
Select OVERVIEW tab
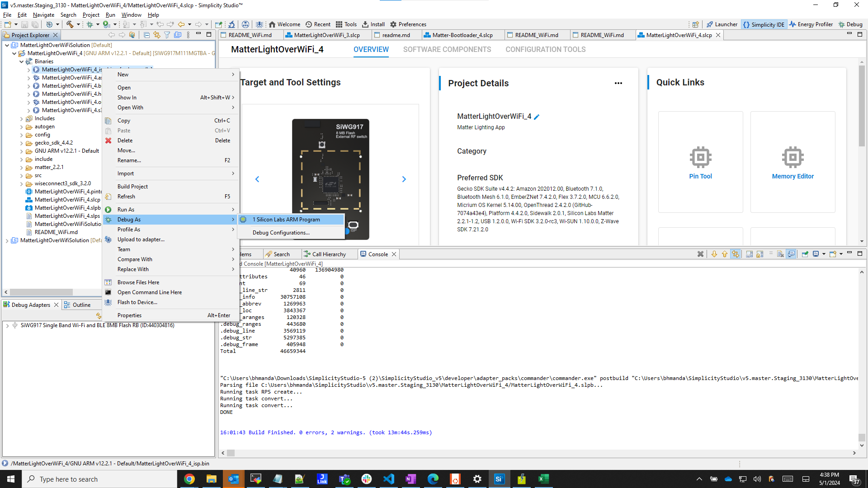point(371,50)
